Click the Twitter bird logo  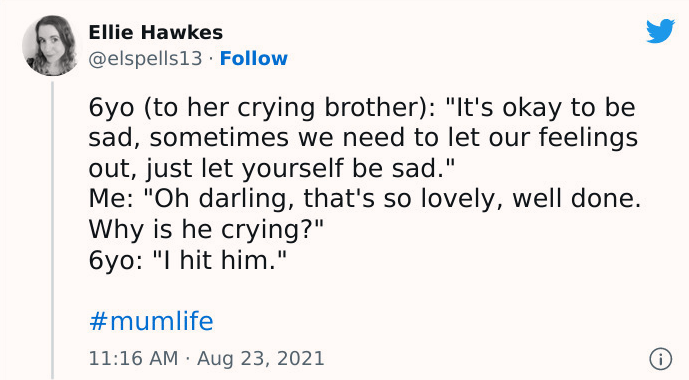pyautogui.click(x=660, y=31)
